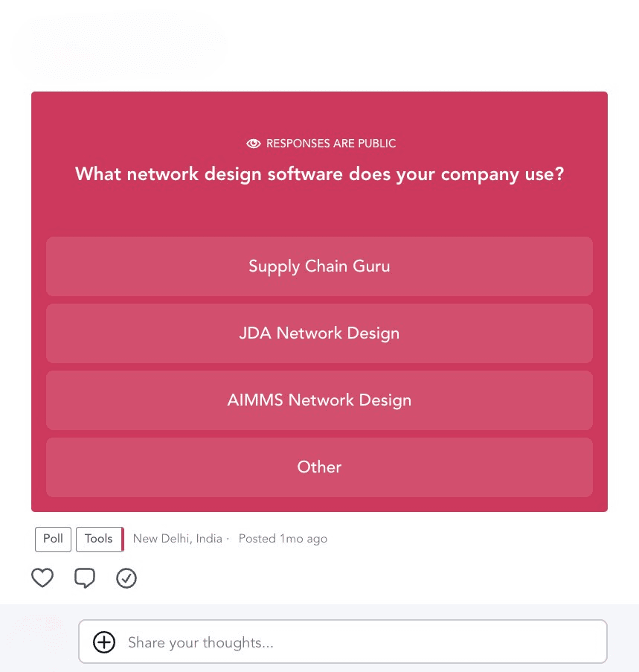Choose AIMMS Network Design in the poll
Image resolution: width=639 pixels, height=672 pixels.
click(x=319, y=400)
